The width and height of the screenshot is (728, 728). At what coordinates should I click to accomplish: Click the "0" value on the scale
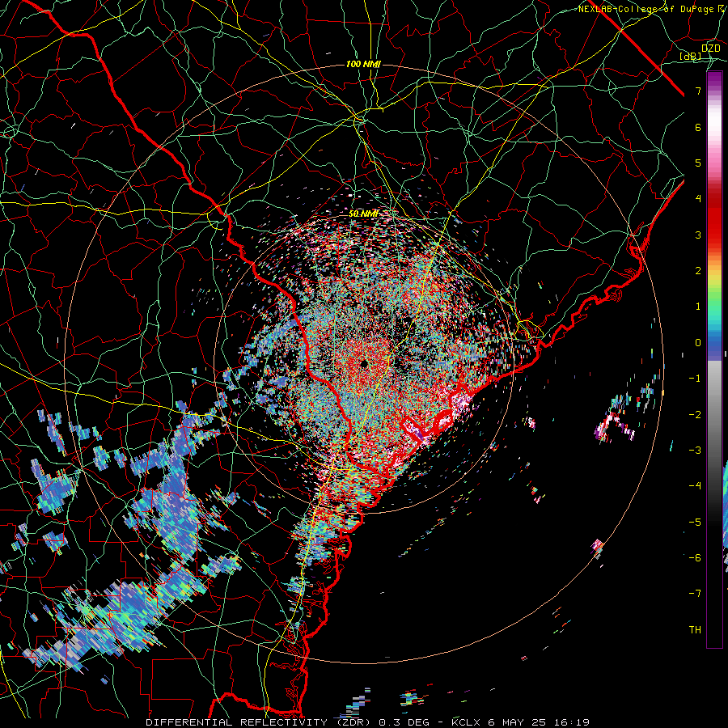[698, 343]
